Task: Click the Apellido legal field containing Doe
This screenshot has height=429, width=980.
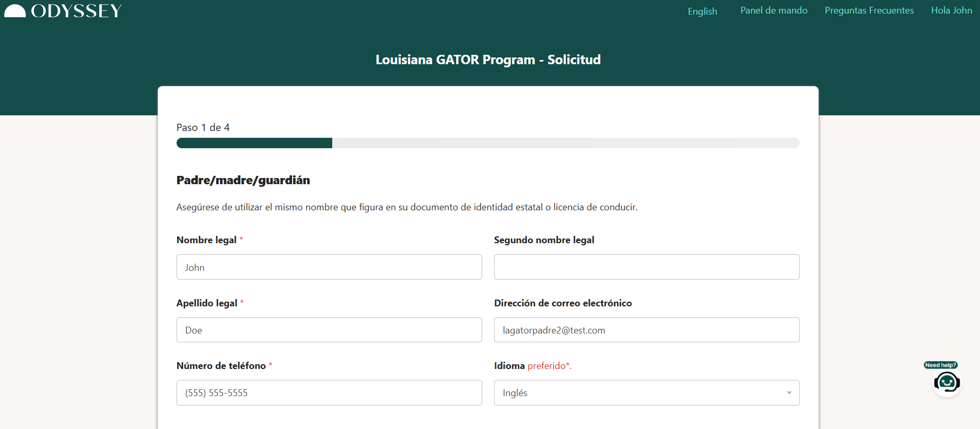Action: [329, 330]
